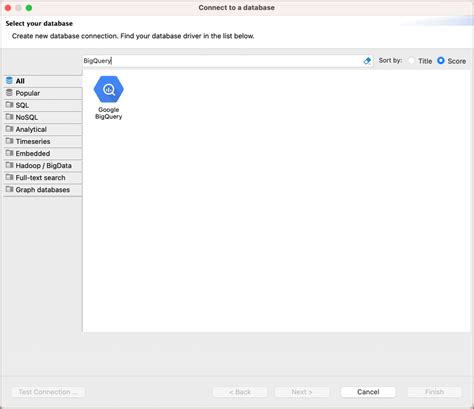The width and height of the screenshot is (474, 409).
Task: Click the Test Connection button
Action: (48, 392)
